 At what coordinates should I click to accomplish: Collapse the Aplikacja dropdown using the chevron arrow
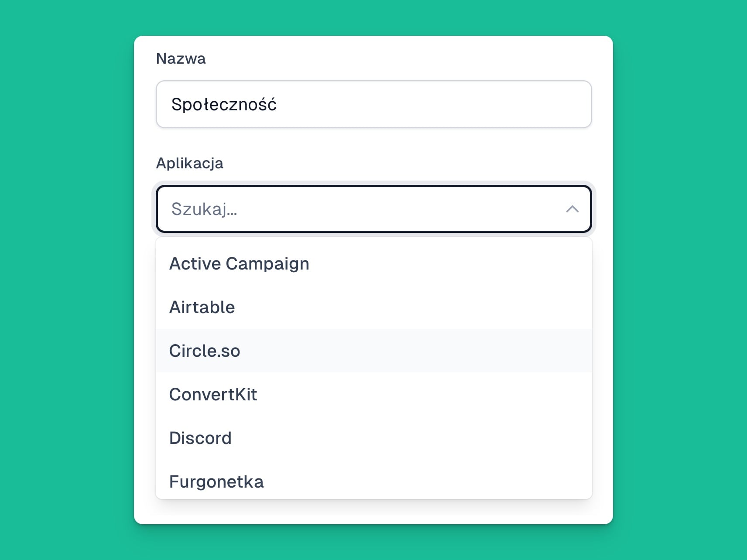click(x=572, y=209)
